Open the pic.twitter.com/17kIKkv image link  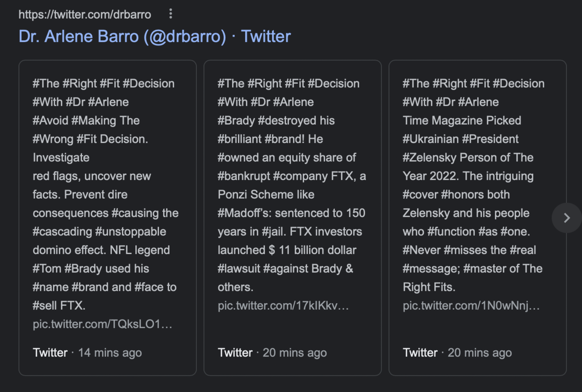[283, 306]
